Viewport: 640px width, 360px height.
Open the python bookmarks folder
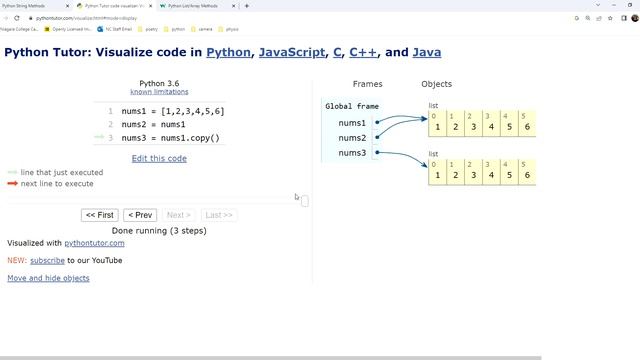174,29
